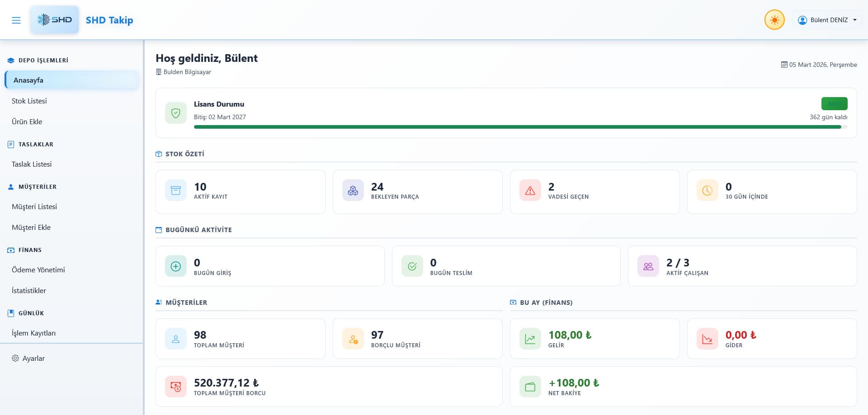Click the green license status badge

pyautogui.click(x=834, y=104)
